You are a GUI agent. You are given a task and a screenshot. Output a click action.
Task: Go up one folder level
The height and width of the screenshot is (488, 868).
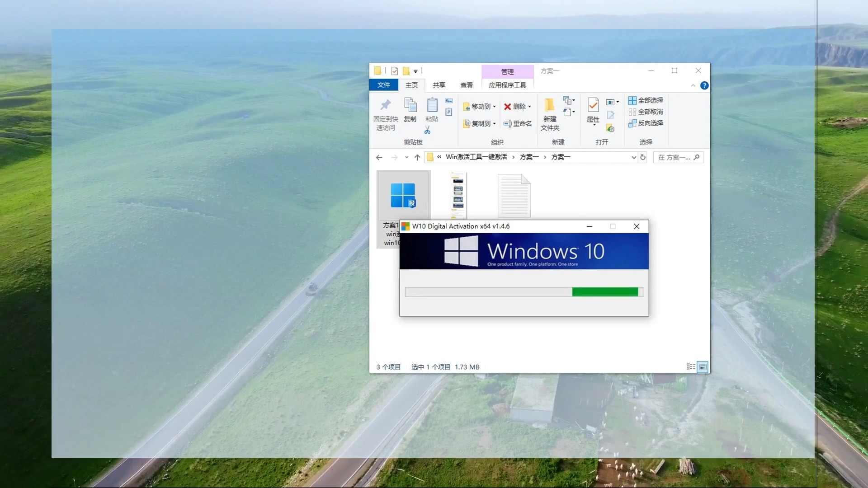[417, 157]
